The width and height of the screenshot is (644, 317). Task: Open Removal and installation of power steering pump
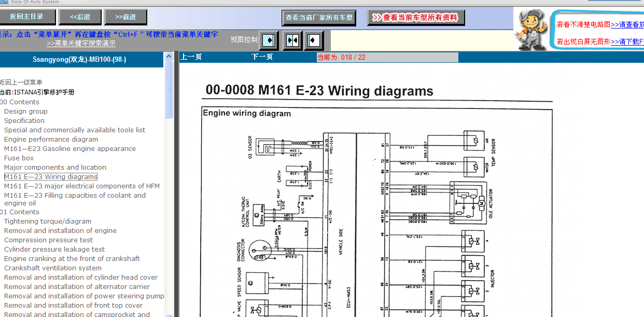84,296
